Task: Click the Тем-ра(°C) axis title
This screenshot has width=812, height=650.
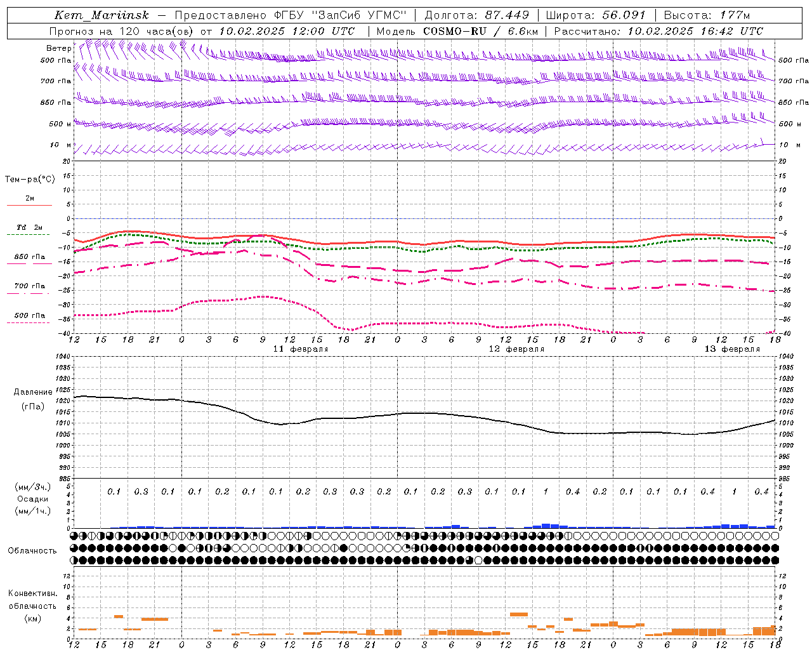Action: (30, 180)
